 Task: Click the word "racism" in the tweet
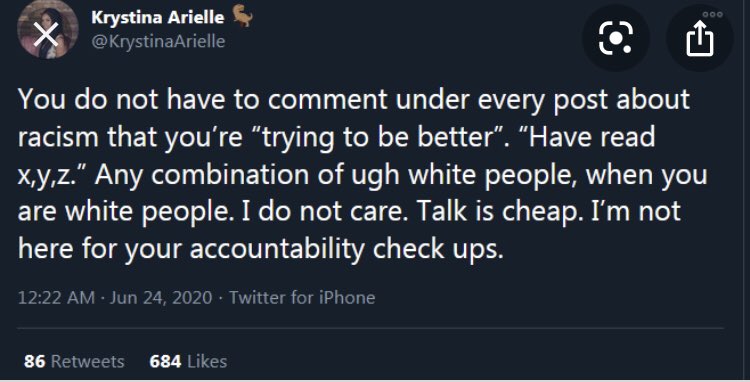tap(59, 138)
